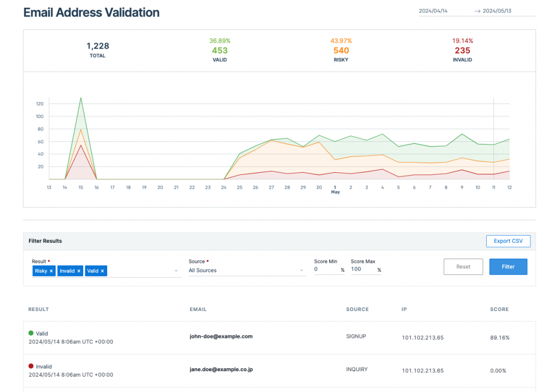
Task: Reset the filter settings
Action: click(463, 267)
